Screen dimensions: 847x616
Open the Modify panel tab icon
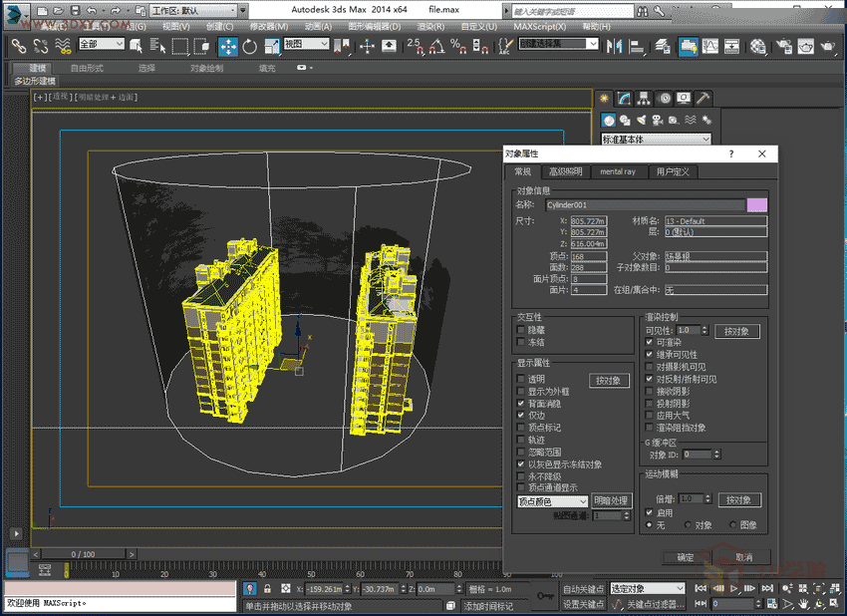point(624,98)
